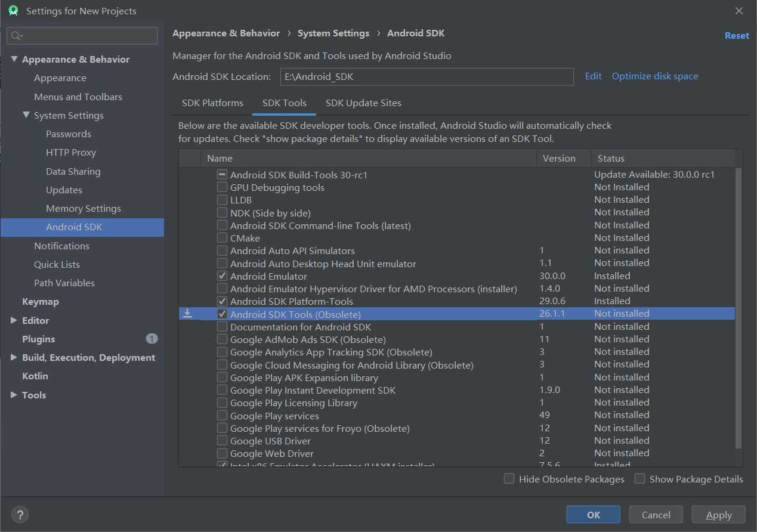Click the SDK tools list scrollbar
The height and width of the screenshot is (532, 757).
(739, 308)
